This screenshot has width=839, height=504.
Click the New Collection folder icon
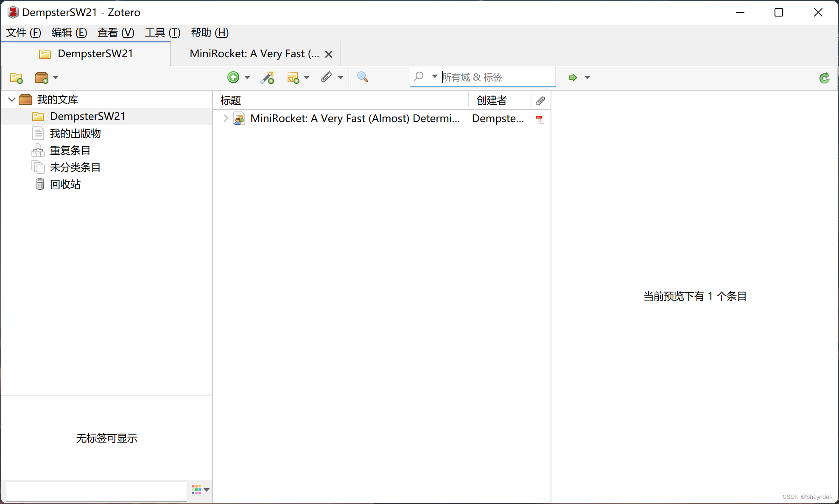(17, 78)
